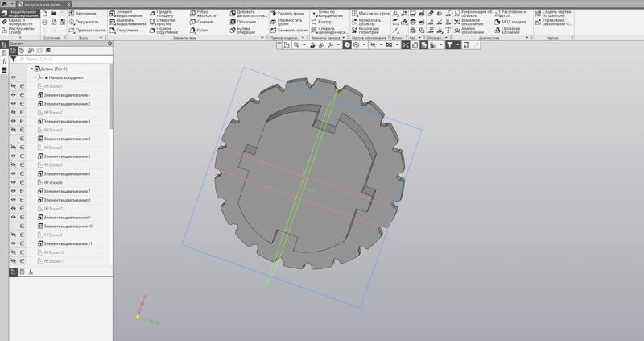644x341 pixels.
Task: Select the Расстояние и угол measure tool
Action: (x=510, y=14)
